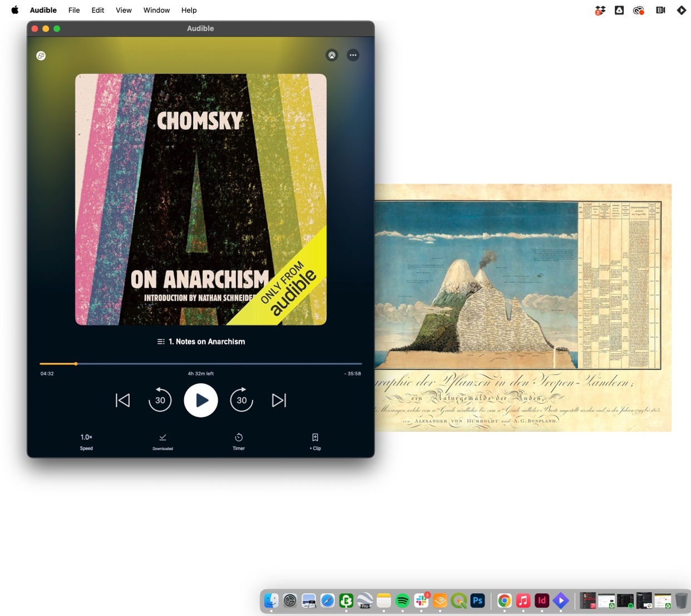This screenshot has width=691, height=616.
Task: Open the View menu
Action: click(124, 10)
